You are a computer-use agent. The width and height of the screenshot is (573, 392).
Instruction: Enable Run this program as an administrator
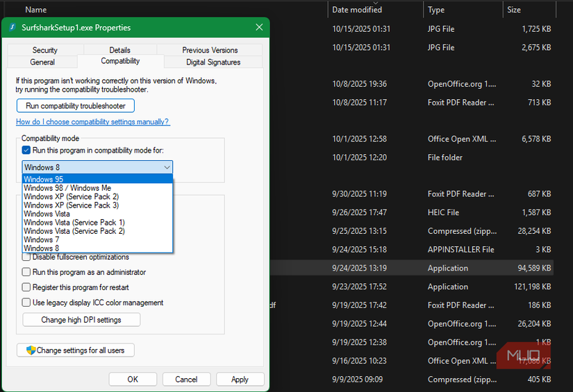pyautogui.click(x=26, y=272)
